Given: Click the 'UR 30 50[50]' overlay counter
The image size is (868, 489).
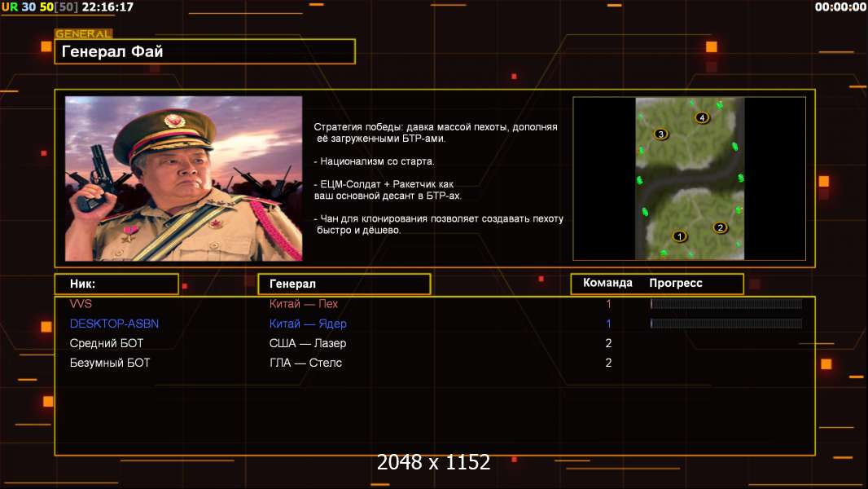Looking at the screenshot, I should click(40, 7).
